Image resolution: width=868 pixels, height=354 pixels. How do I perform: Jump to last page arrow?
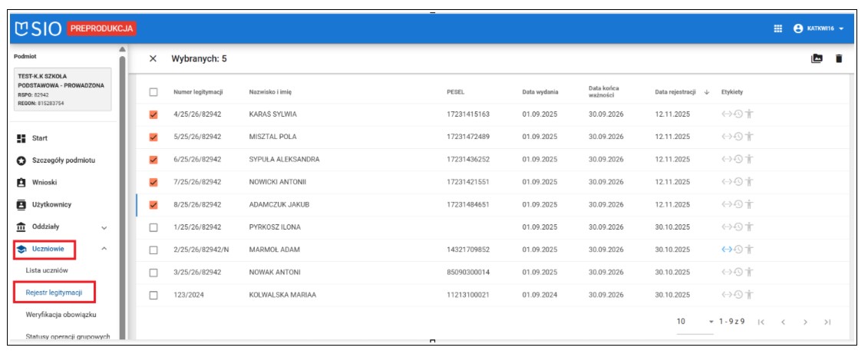coord(827,322)
